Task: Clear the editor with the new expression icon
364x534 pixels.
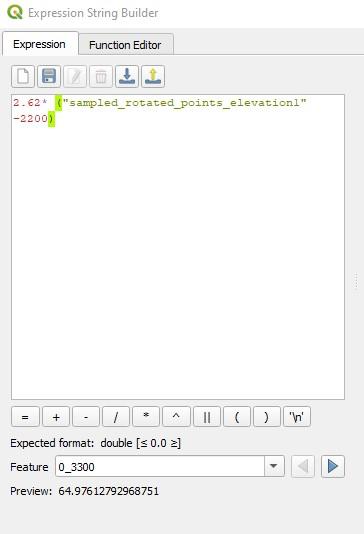Action: coord(23,76)
